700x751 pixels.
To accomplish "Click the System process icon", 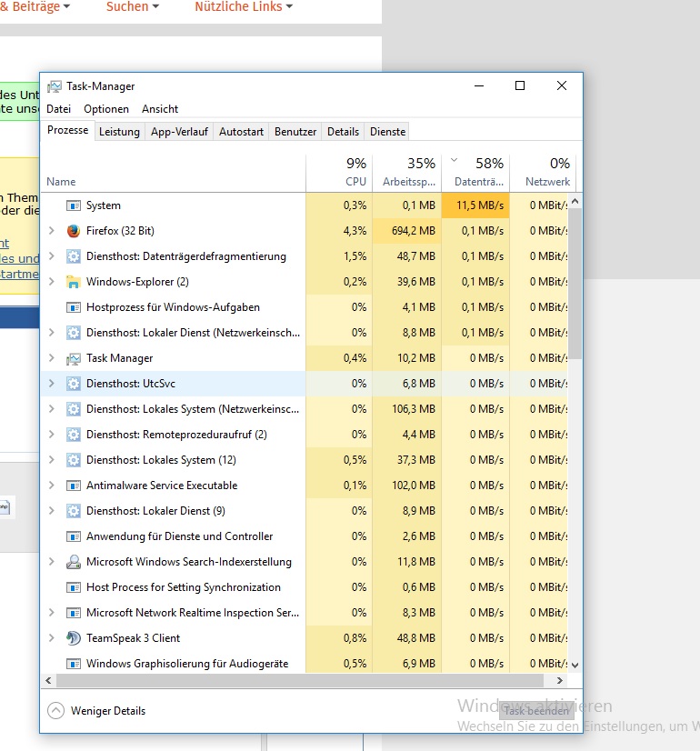I will (x=74, y=205).
